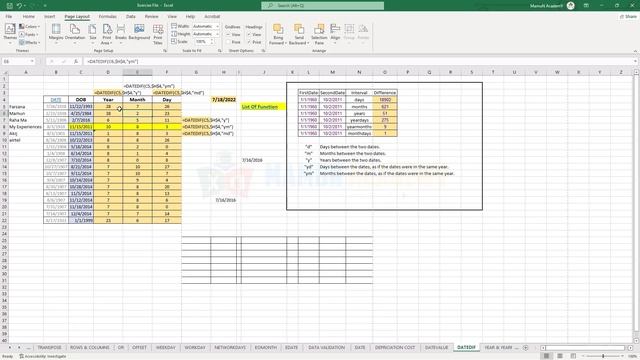This screenshot has width=640, height=360.
Task: Open the Margins dropdown
Action: point(56,33)
